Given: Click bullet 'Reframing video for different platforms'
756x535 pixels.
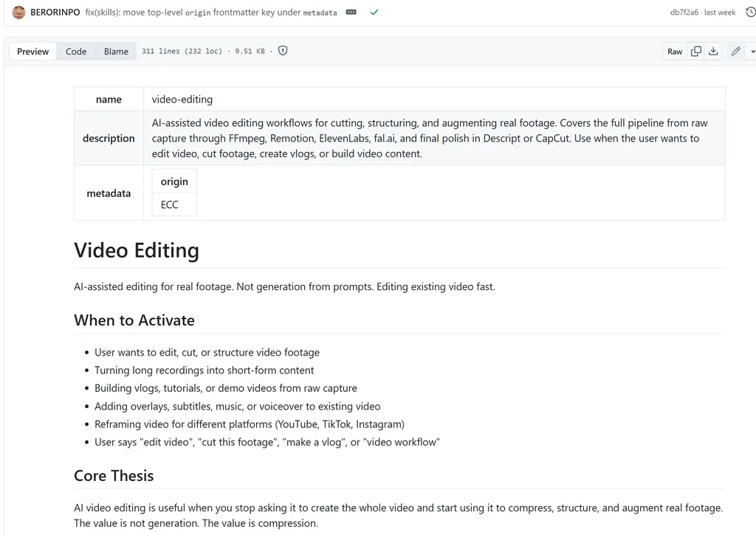Looking at the screenshot, I should (250, 424).
